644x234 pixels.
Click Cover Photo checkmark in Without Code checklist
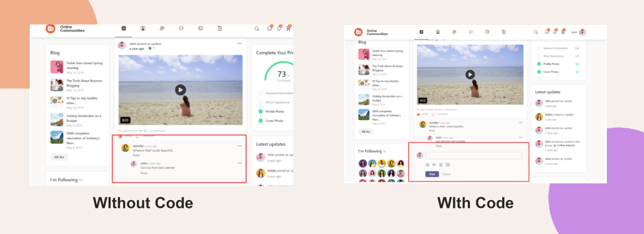[x=261, y=121]
